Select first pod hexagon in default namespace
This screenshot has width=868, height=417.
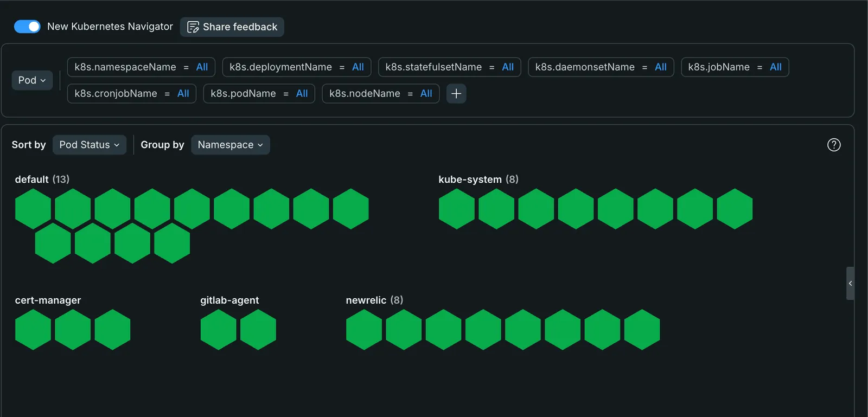33,209
